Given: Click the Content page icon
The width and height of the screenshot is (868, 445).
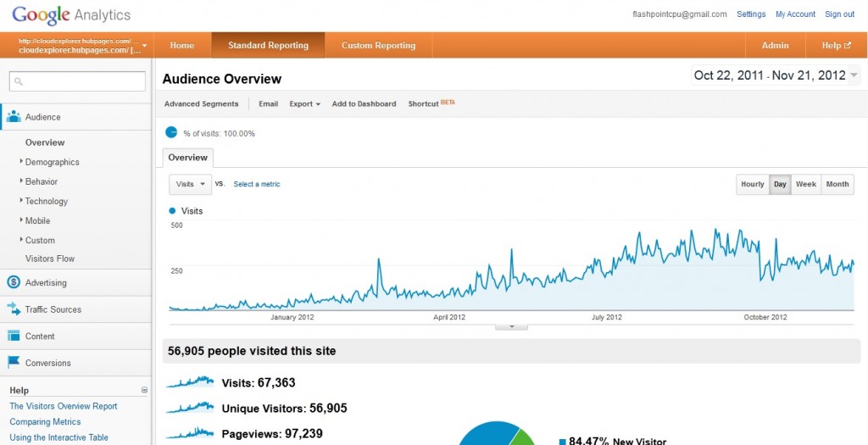Looking at the screenshot, I should click(14, 336).
